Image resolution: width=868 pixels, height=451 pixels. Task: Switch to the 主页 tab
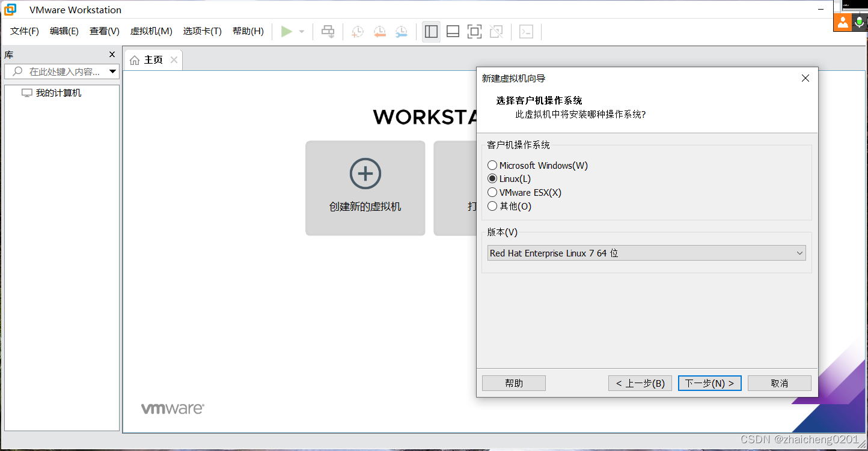[x=153, y=60]
